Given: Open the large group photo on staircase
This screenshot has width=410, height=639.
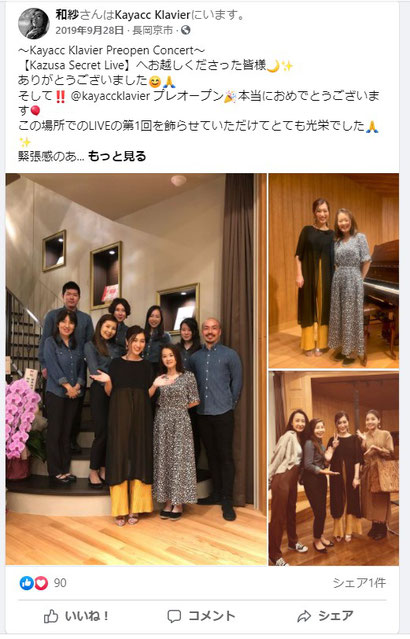Looking at the screenshot, I should (136, 369).
